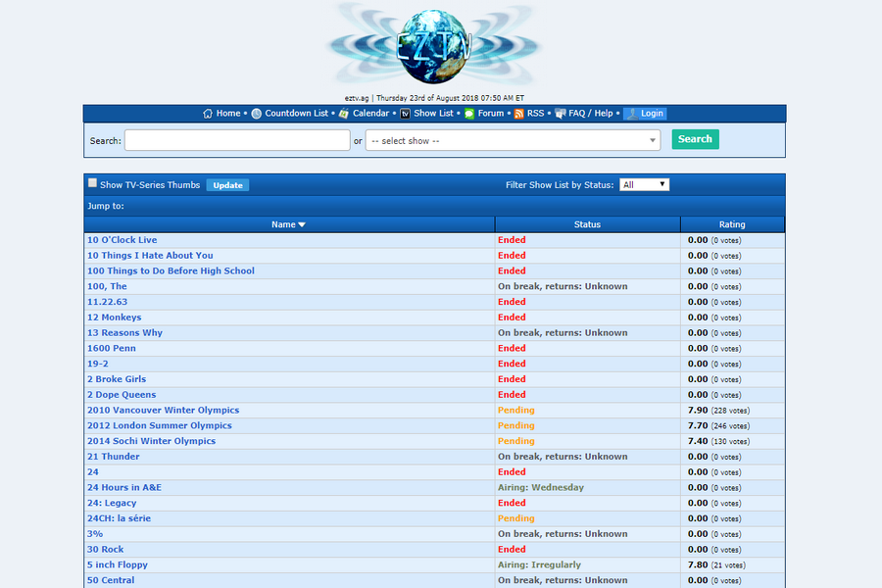Open 2012 London Summer Olympics link
The height and width of the screenshot is (588, 882).
click(160, 425)
